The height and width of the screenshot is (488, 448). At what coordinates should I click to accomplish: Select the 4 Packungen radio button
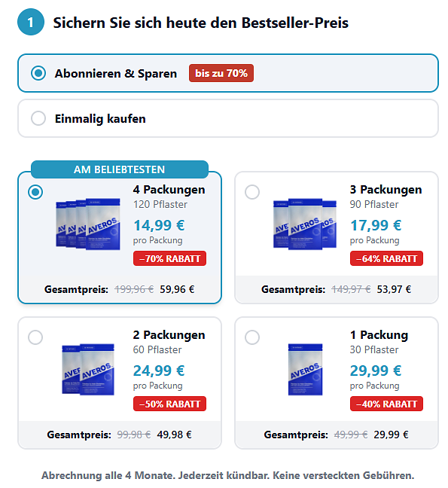35,192
